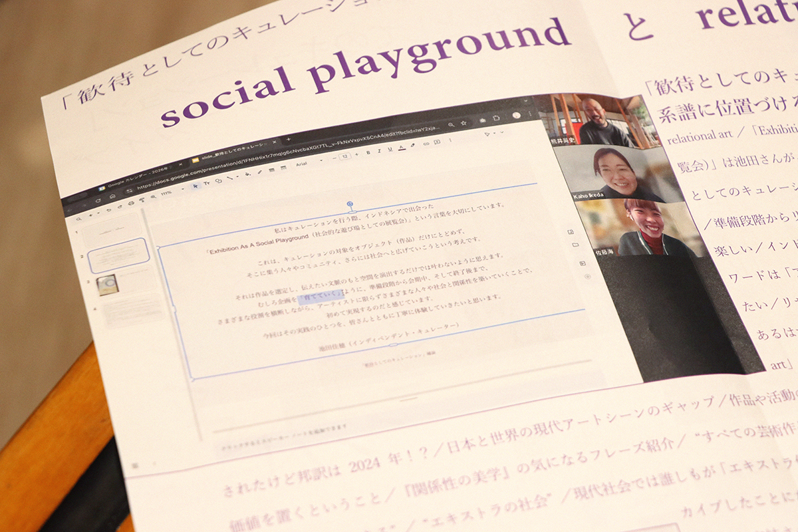This screenshot has width=798, height=532.
Task: Choose the Select cursor tool
Action: [196, 186]
